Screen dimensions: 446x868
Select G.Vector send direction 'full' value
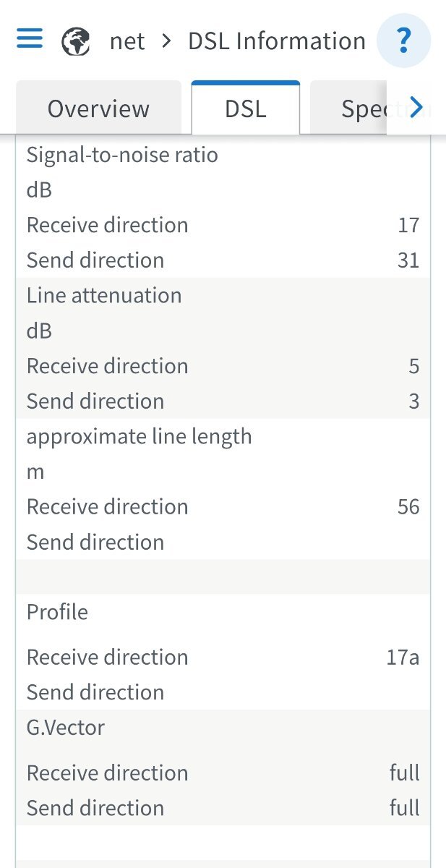(404, 808)
